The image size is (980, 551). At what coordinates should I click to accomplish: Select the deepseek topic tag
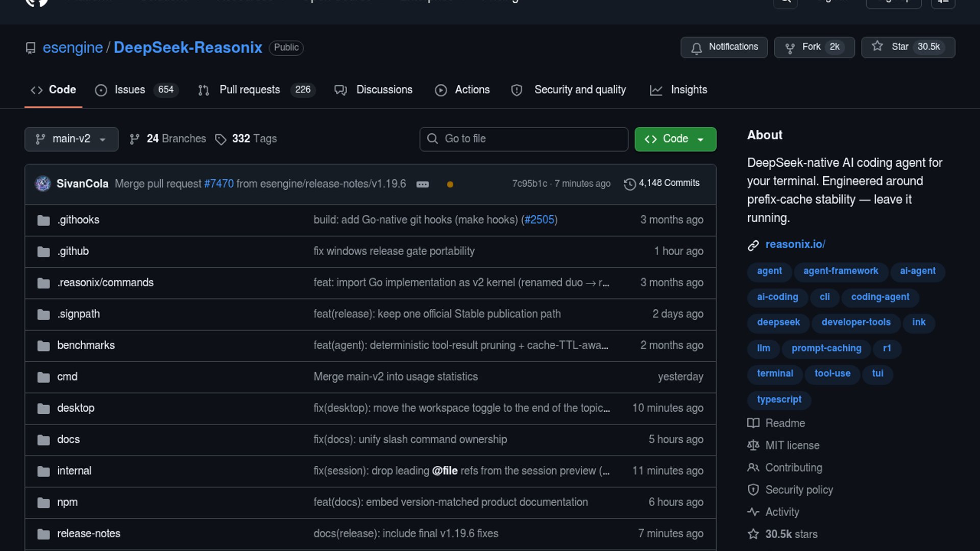point(778,323)
